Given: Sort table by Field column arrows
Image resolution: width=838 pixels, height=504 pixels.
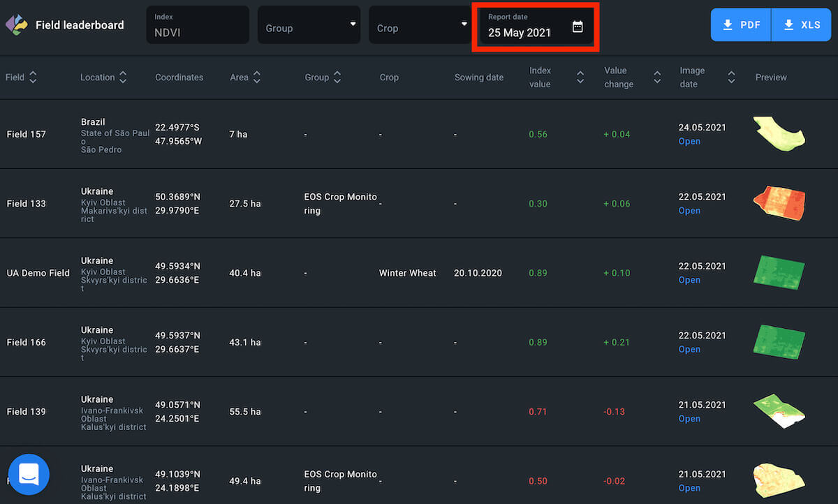Looking at the screenshot, I should (33, 77).
